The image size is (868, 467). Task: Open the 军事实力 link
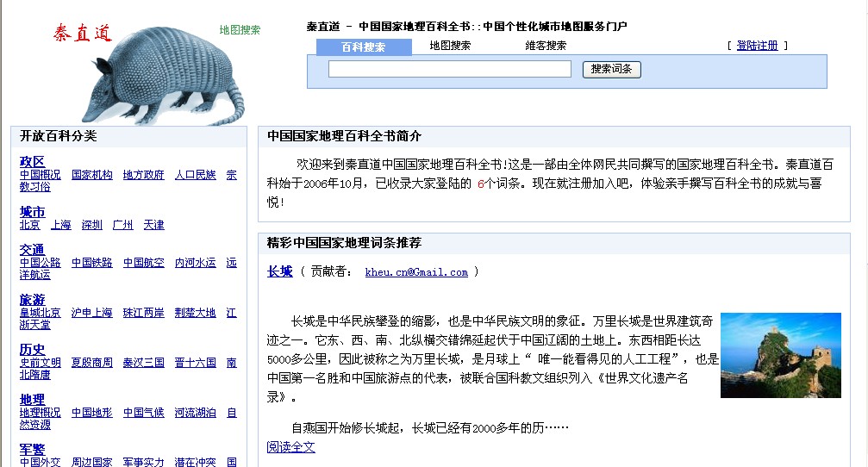pyautogui.click(x=143, y=462)
